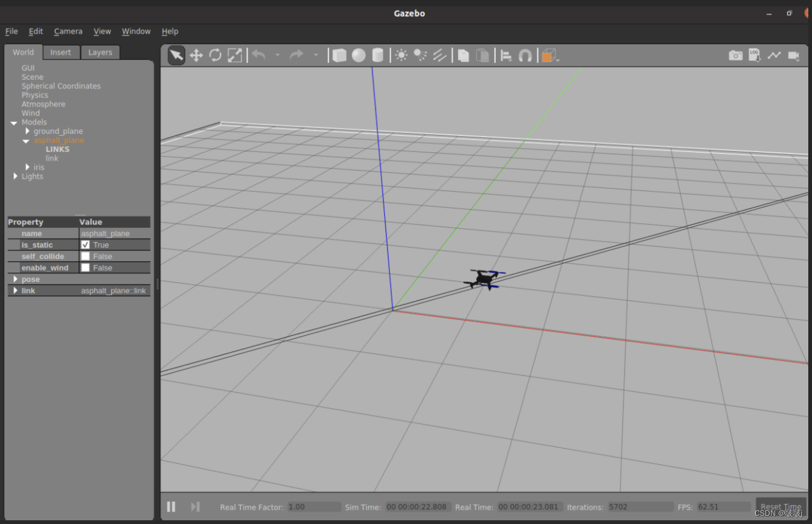Enable the self_collide checkbox
The height and width of the screenshot is (524, 812).
[x=85, y=256]
